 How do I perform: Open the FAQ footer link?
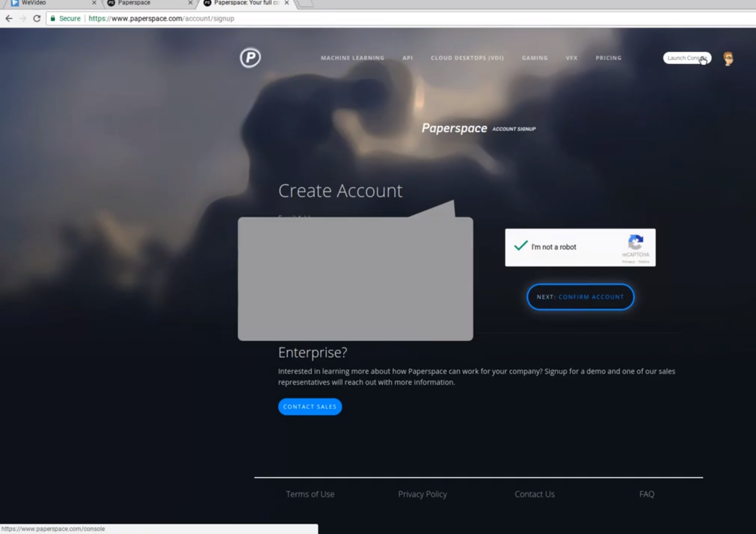tap(647, 494)
